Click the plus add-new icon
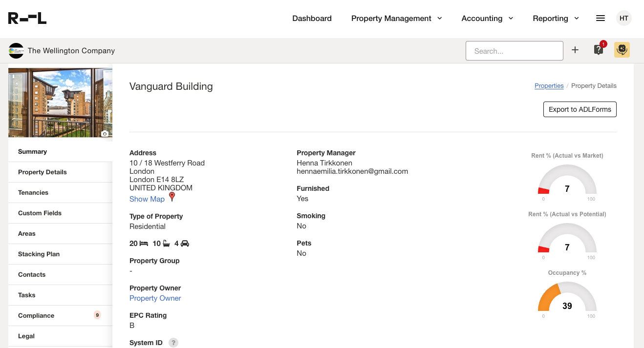The height and width of the screenshot is (348, 644). point(575,50)
